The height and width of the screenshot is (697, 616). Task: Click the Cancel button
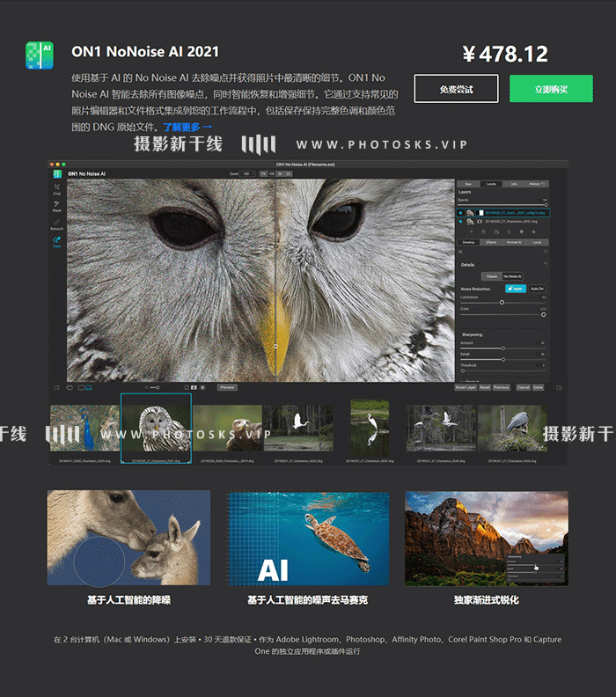click(x=524, y=387)
